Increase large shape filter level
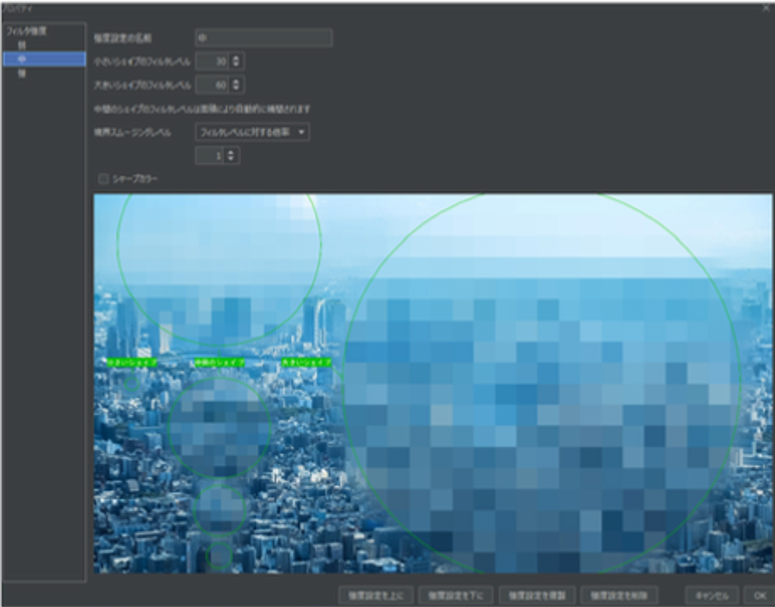 tap(236, 81)
